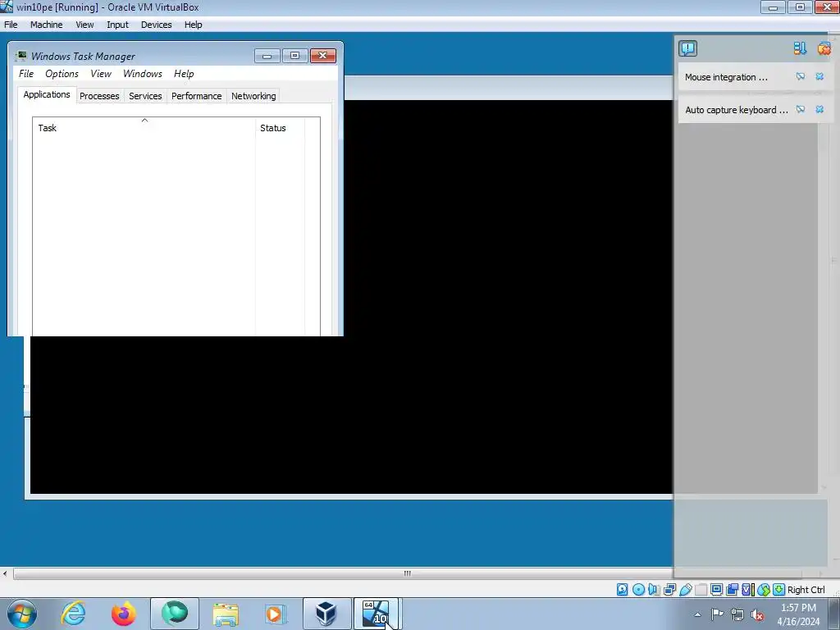Click the green swirl app taskbar icon
This screenshot has width=840, height=630.
(x=175, y=614)
